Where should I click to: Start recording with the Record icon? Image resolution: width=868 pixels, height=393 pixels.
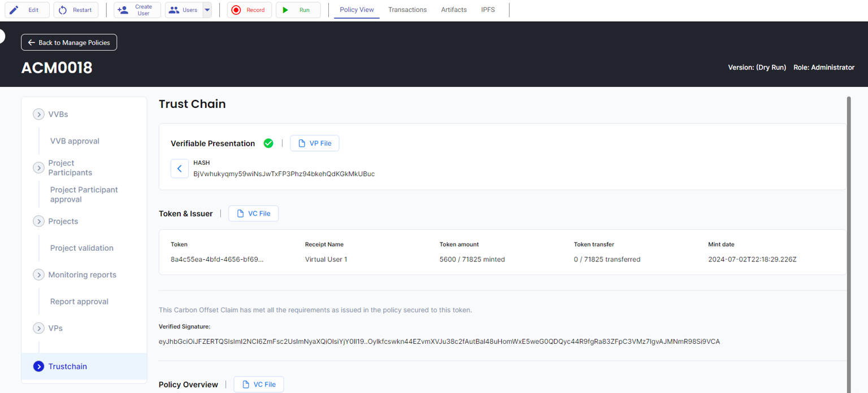click(236, 10)
